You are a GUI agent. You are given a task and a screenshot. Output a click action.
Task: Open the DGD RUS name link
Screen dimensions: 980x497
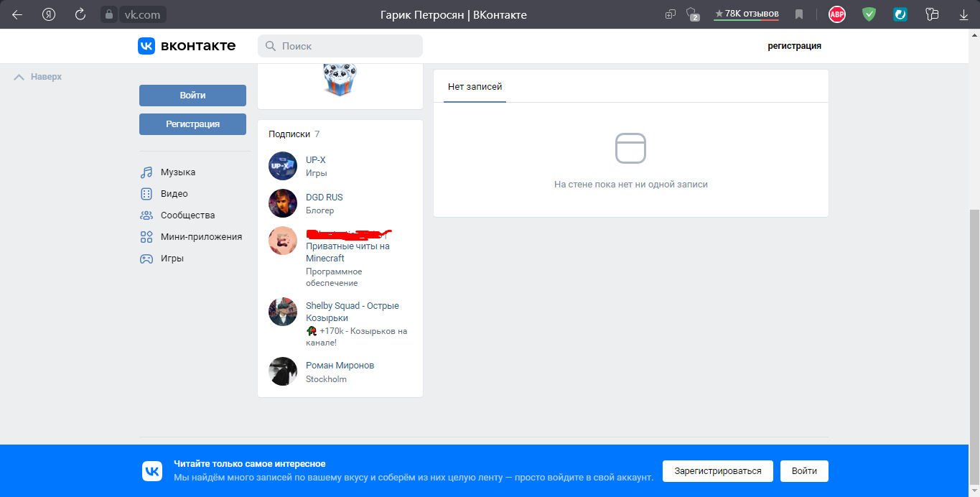click(325, 198)
